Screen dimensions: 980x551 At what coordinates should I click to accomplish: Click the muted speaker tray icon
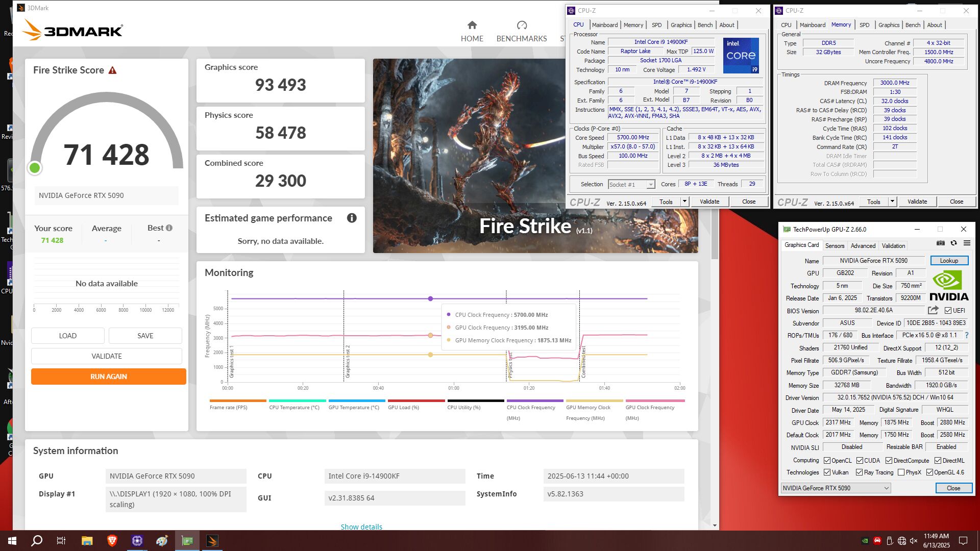[914, 541]
